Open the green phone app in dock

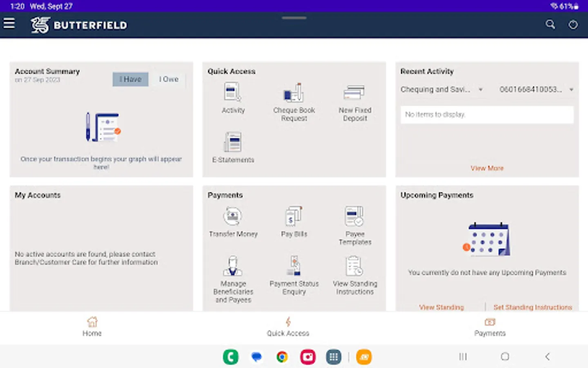231,357
